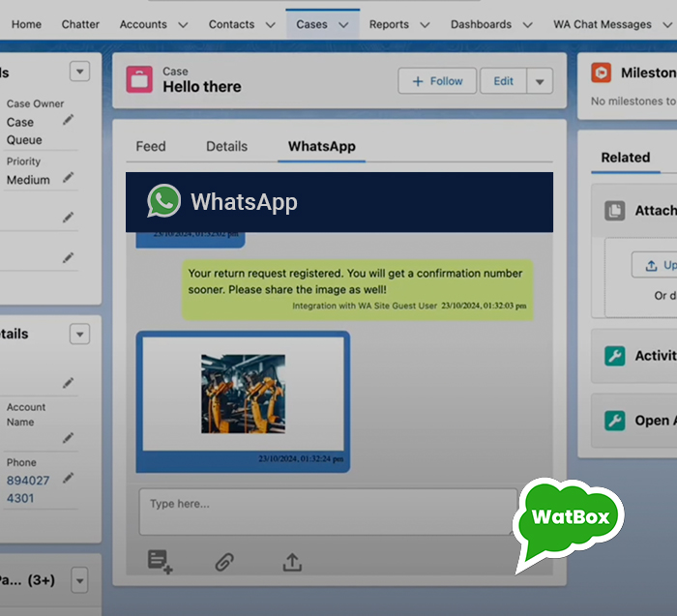Screen dimensions: 677x616
Task: Expand the Contacts tab dropdown chevron
Action: (x=270, y=25)
